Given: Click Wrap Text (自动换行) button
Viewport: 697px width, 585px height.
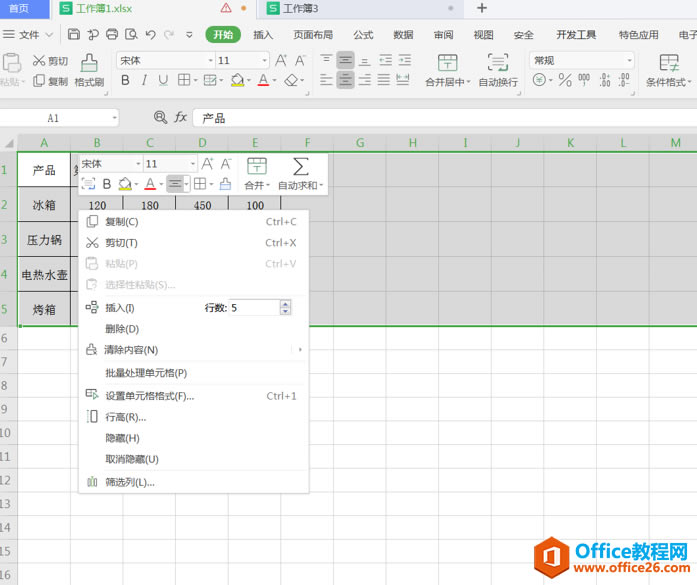Looking at the screenshot, I should tap(498, 70).
